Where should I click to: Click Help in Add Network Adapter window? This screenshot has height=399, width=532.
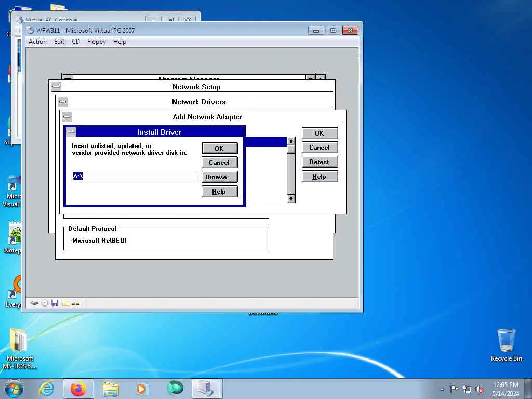coord(320,177)
